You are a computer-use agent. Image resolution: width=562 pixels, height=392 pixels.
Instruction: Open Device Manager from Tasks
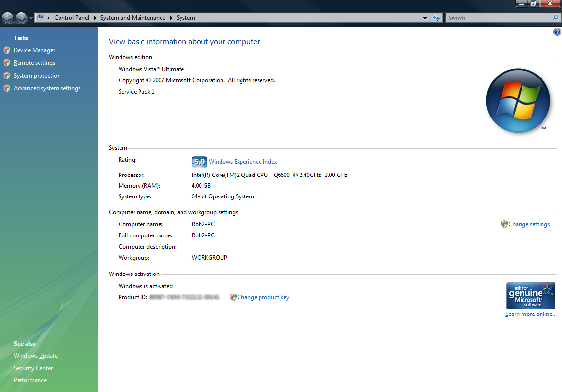pos(35,50)
